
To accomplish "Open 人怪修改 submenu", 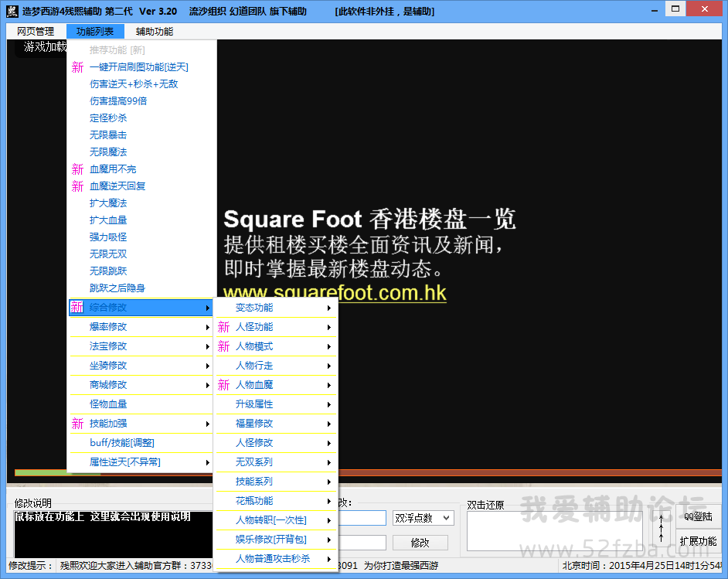I will coord(275,443).
